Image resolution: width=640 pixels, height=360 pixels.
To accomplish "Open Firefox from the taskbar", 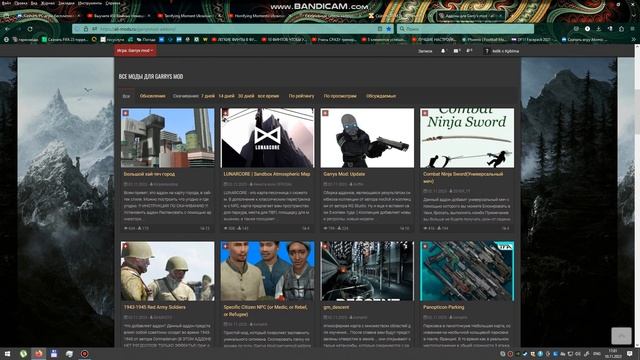I will (39, 353).
